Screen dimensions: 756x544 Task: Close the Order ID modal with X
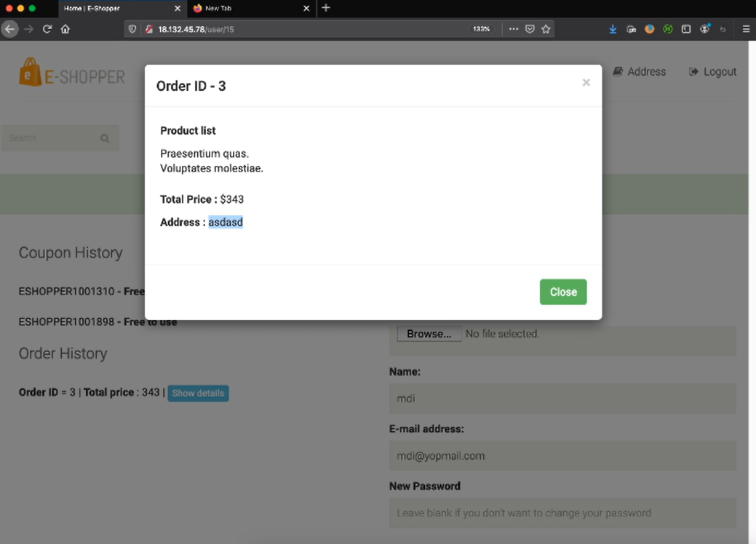click(586, 83)
